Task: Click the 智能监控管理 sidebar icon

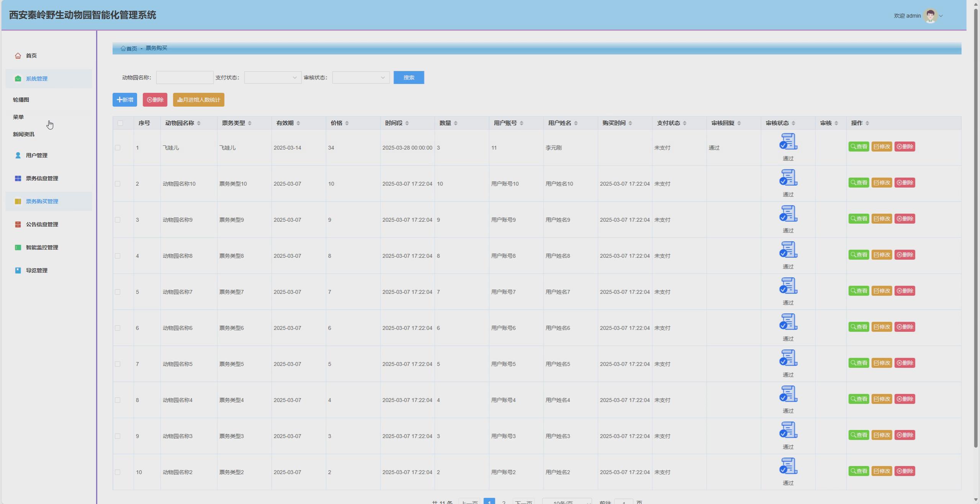Action: pos(18,247)
